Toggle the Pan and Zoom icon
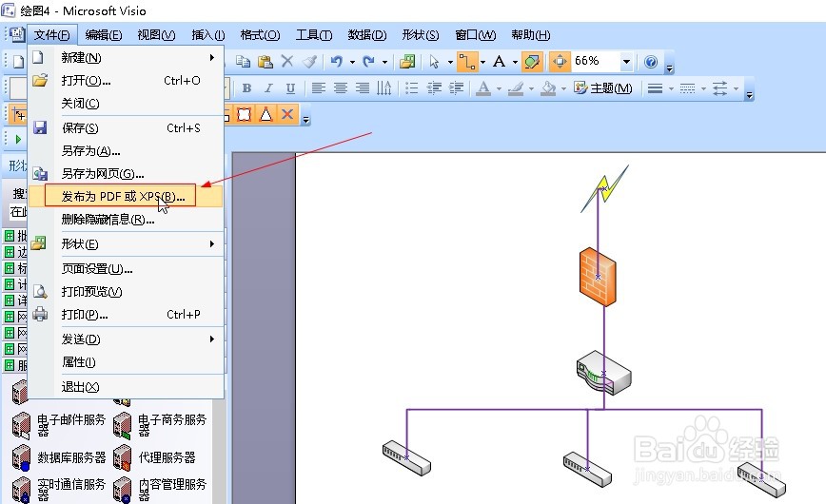 pos(560,62)
